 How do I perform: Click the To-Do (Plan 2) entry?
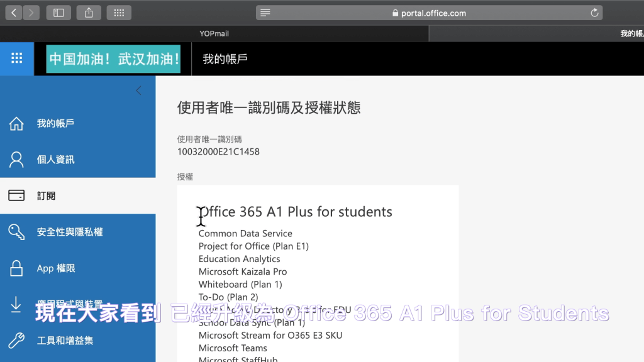pyautogui.click(x=228, y=297)
